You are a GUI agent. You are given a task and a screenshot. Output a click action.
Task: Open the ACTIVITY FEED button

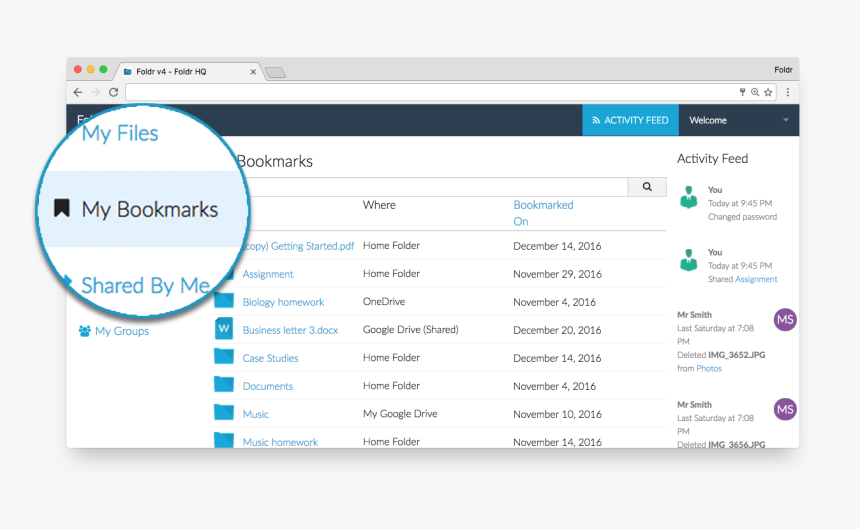coord(630,120)
